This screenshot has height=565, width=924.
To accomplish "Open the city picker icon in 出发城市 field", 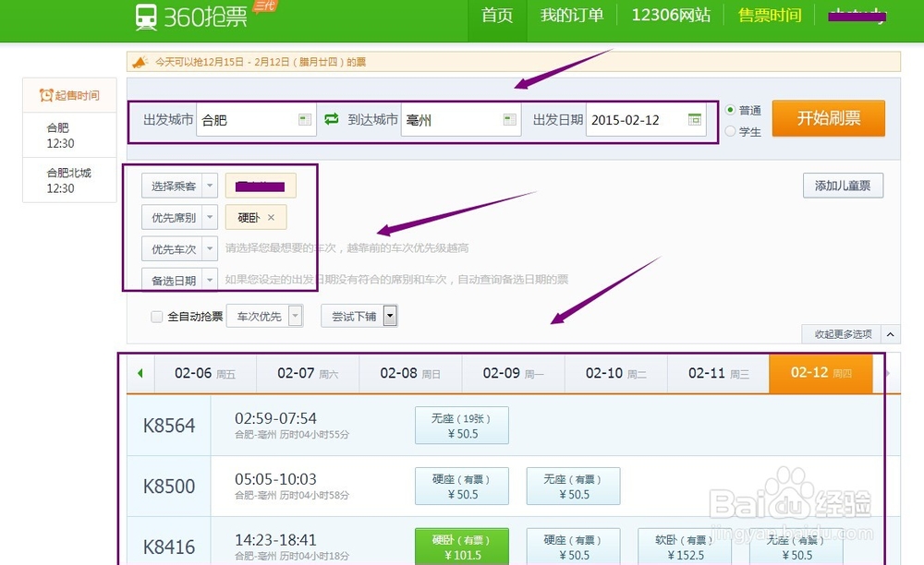I will pos(305,118).
